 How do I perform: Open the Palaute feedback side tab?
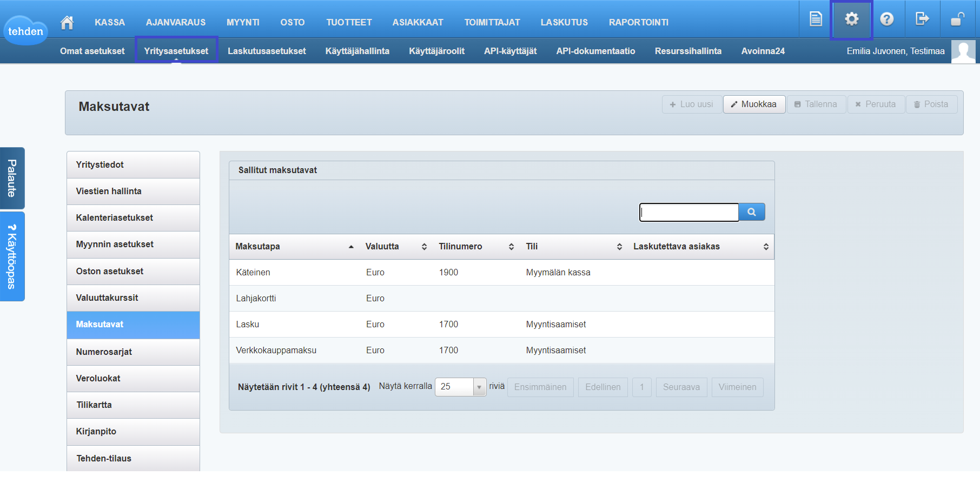(12, 178)
